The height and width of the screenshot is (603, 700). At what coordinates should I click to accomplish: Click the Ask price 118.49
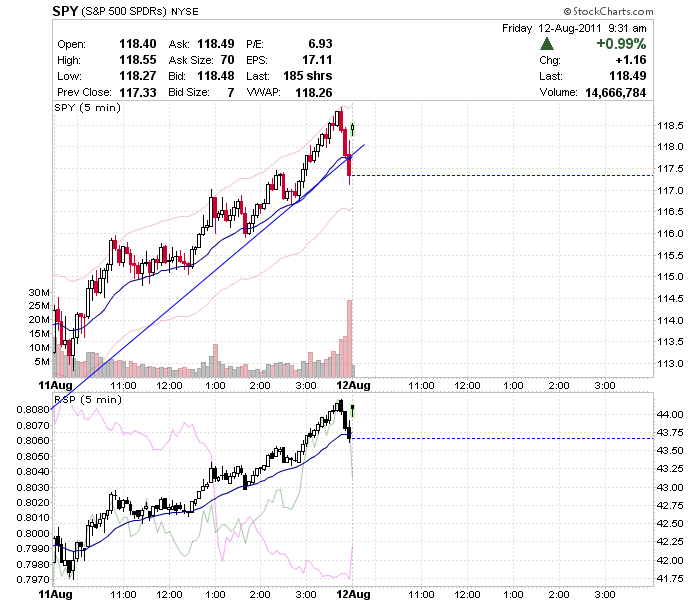[x=216, y=44]
